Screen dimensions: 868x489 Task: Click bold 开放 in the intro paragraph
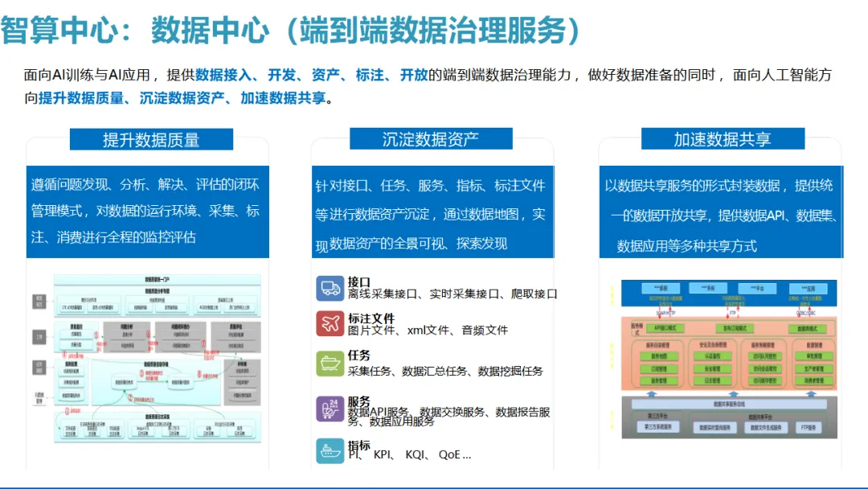(414, 75)
